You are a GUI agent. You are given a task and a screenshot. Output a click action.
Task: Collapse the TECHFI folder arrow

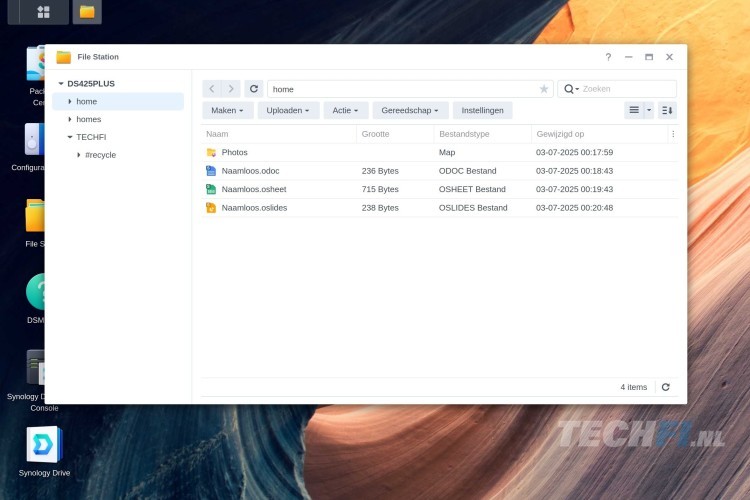pos(70,137)
